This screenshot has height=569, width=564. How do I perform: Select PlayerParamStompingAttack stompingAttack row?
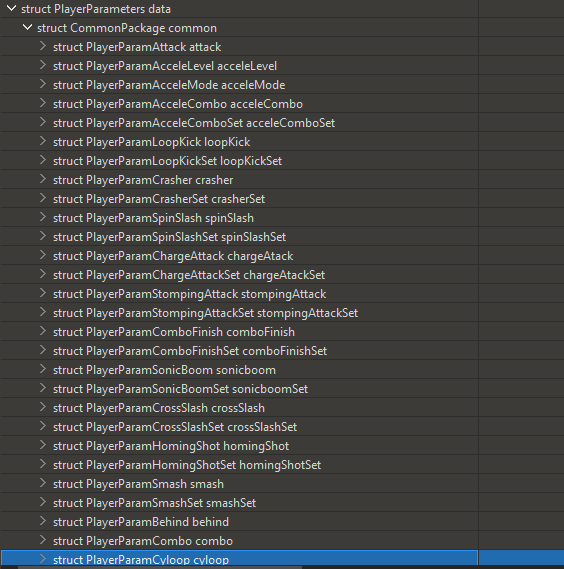pos(239,294)
